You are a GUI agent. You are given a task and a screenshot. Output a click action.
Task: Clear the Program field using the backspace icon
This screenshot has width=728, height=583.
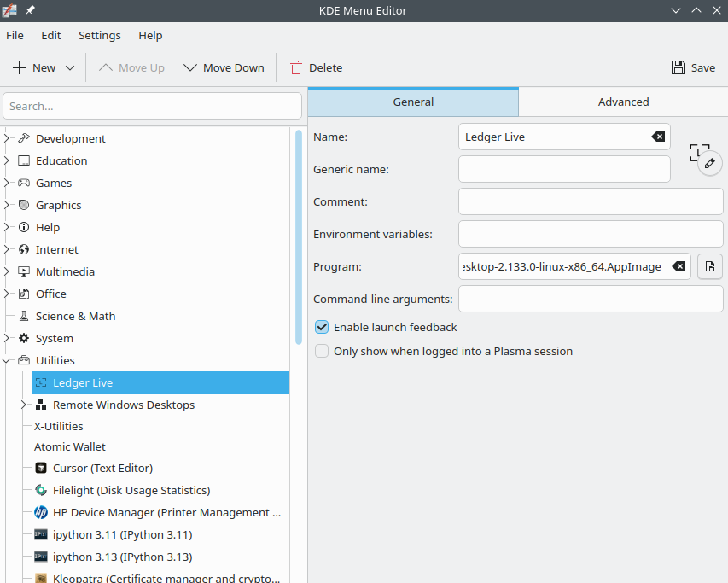click(x=678, y=266)
